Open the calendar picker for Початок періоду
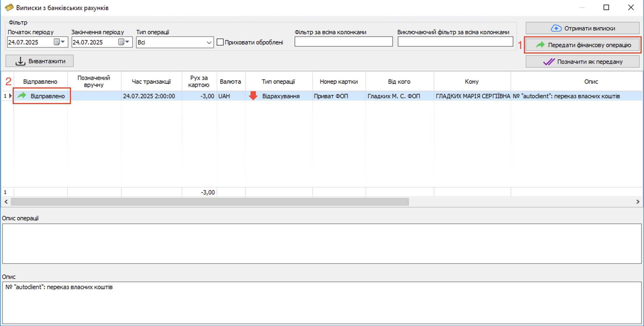 click(x=56, y=42)
